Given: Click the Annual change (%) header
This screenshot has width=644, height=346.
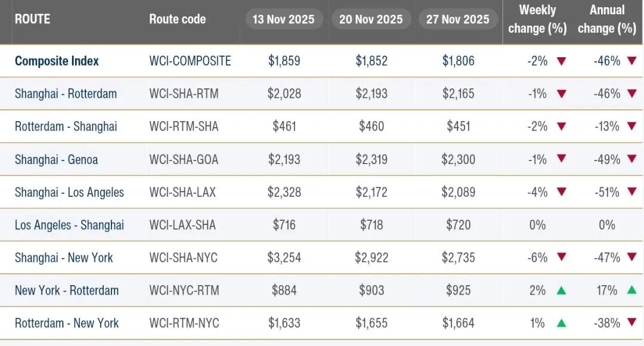Looking at the screenshot, I should point(607,19).
